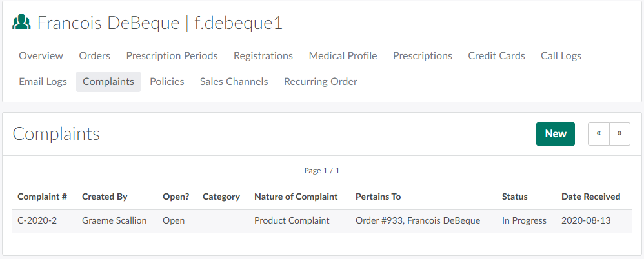Viewport: 644px width, 259px height.
Task: Click the Date Received column header
Action: click(x=590, y=197)
